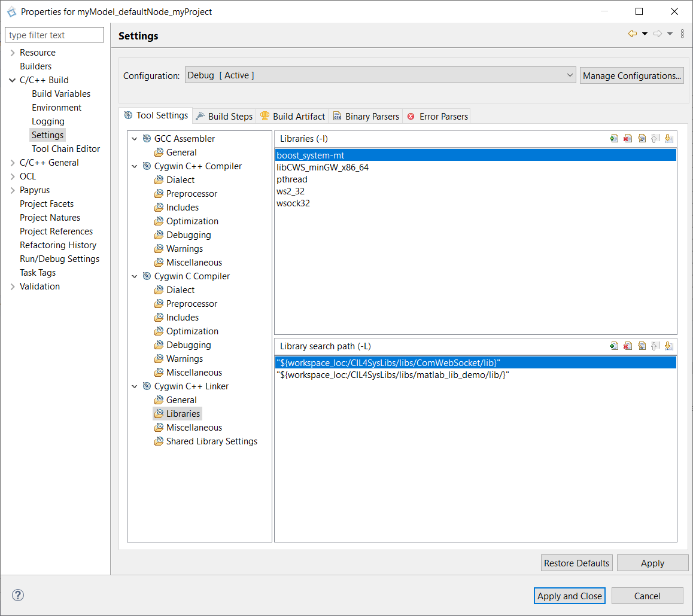Move path down in Library search path toolbar
Image resolution: width=693 pixels, height=616 pixels.
pos(669,346)
